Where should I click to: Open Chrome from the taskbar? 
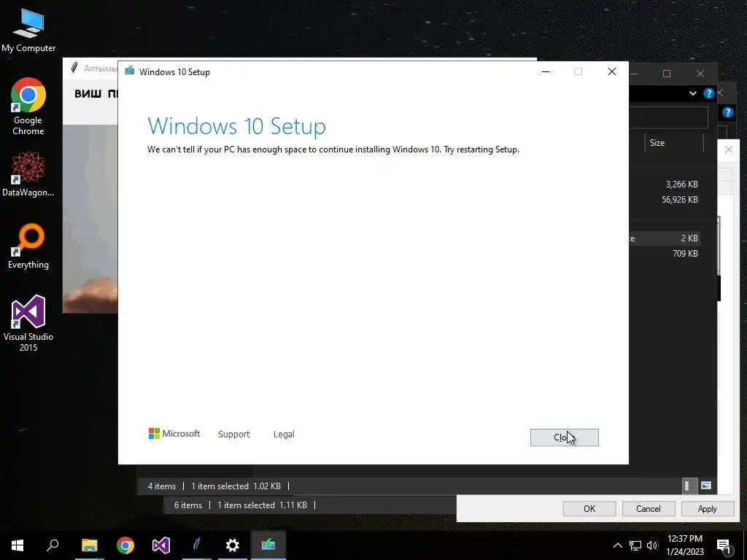click(125, 545)
